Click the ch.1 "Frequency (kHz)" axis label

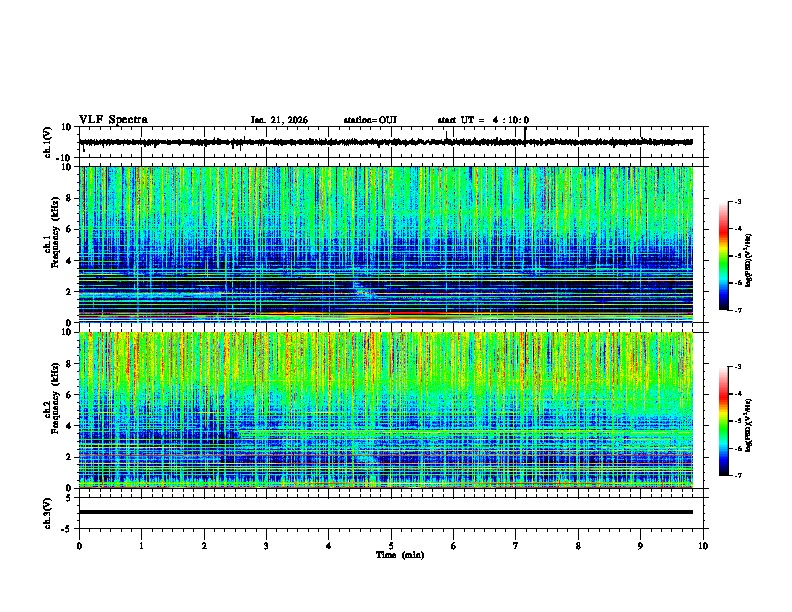55,233
